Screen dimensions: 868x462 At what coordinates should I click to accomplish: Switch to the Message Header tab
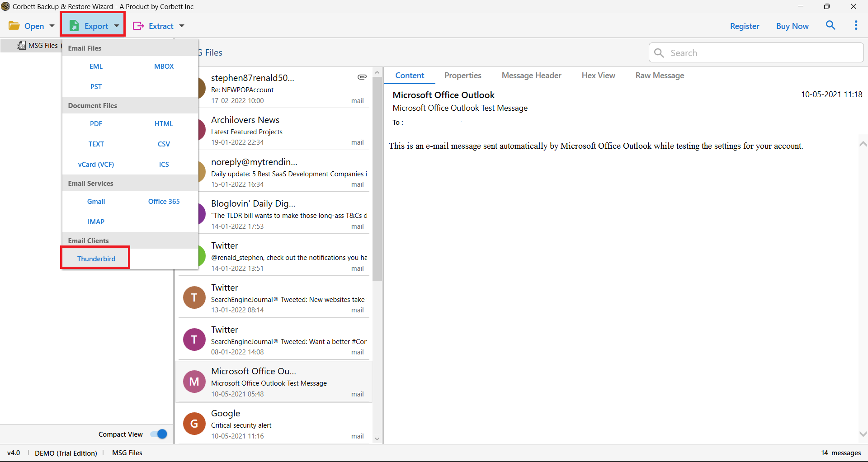coord(531,75)
